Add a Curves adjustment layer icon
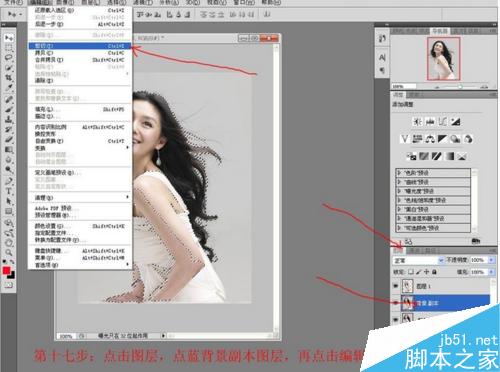This screenshot has width=500, height=372. [442, 122]
